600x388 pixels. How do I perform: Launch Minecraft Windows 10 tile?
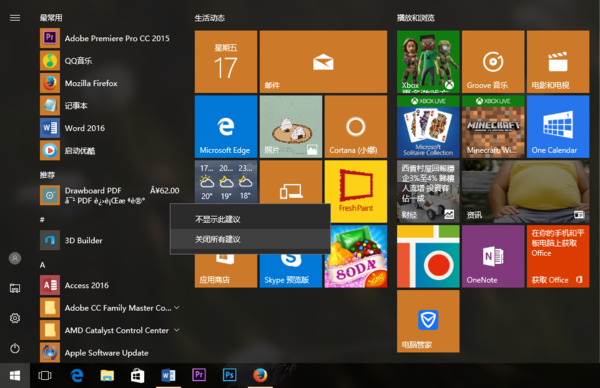[x=493, y=127]
